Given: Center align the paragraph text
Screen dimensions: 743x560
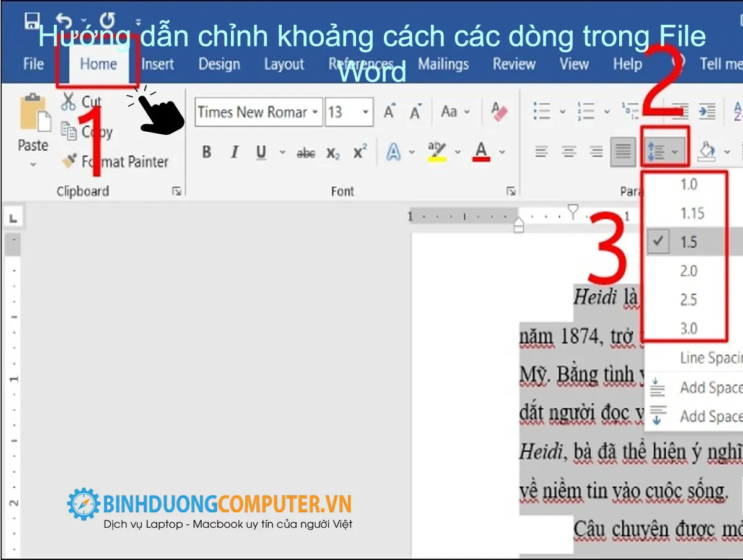Looking at the screenshot, I should [569, 151].
